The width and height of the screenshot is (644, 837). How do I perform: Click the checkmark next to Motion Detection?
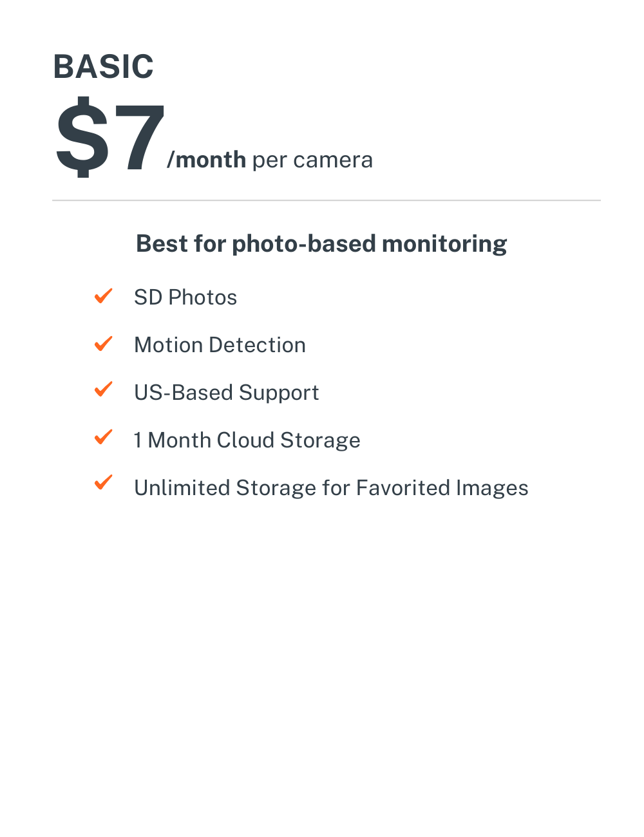pos(103,344)
